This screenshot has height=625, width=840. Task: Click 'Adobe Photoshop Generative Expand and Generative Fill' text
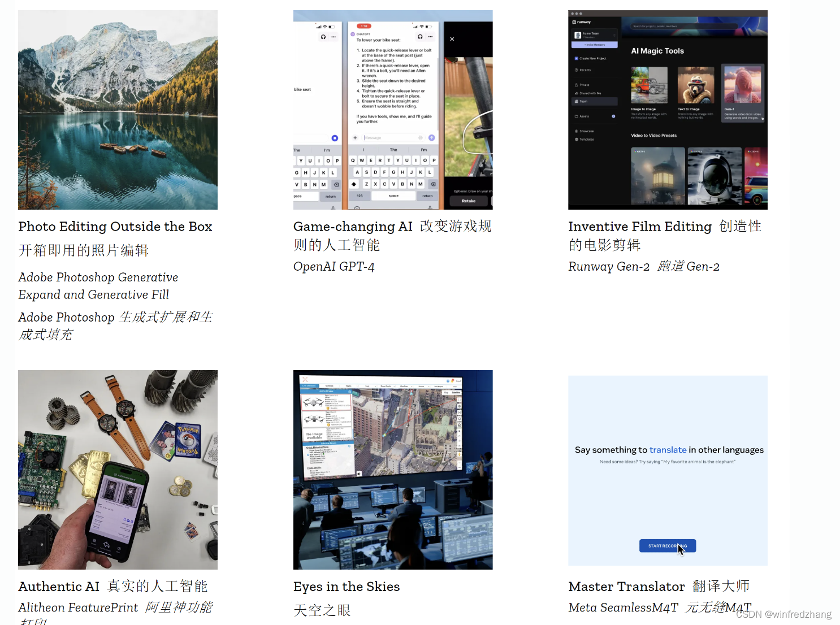click(x=98, y=286)
